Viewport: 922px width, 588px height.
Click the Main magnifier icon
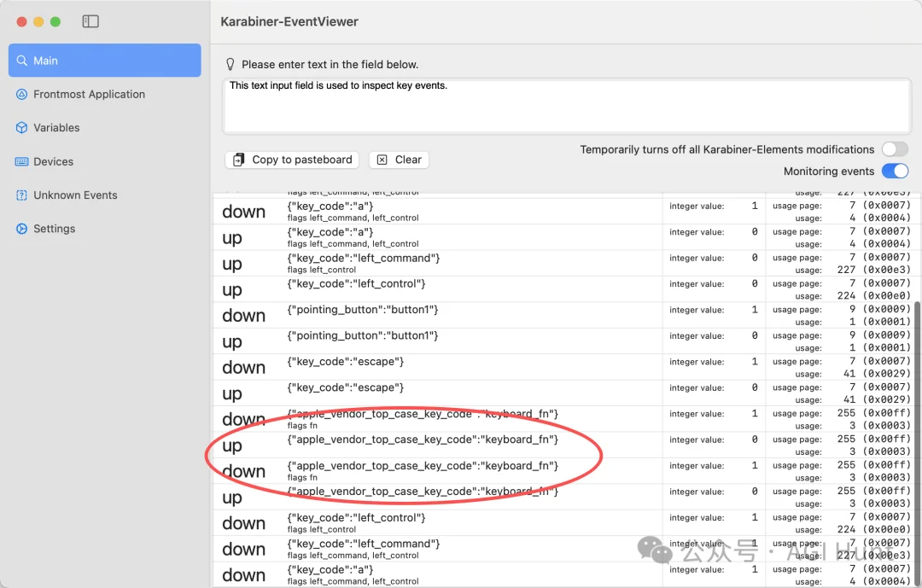coord(22,61)
